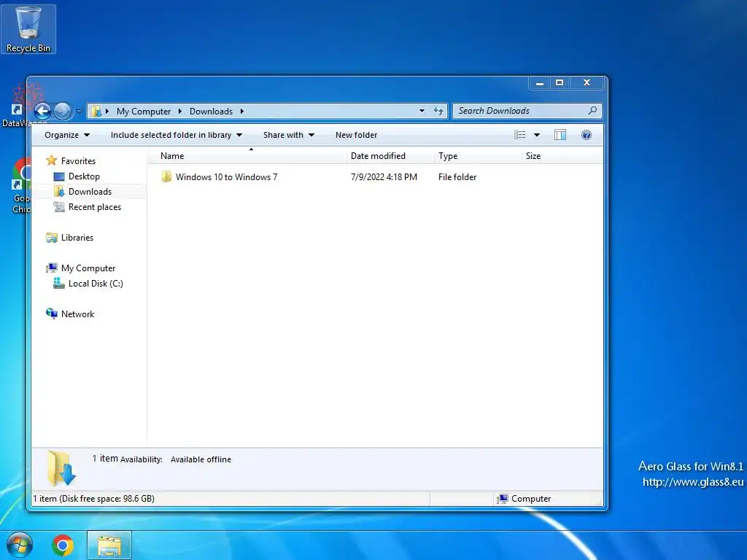Screen dimensions: 747x560
Task: Open the Organize menu
Action: 66,135
